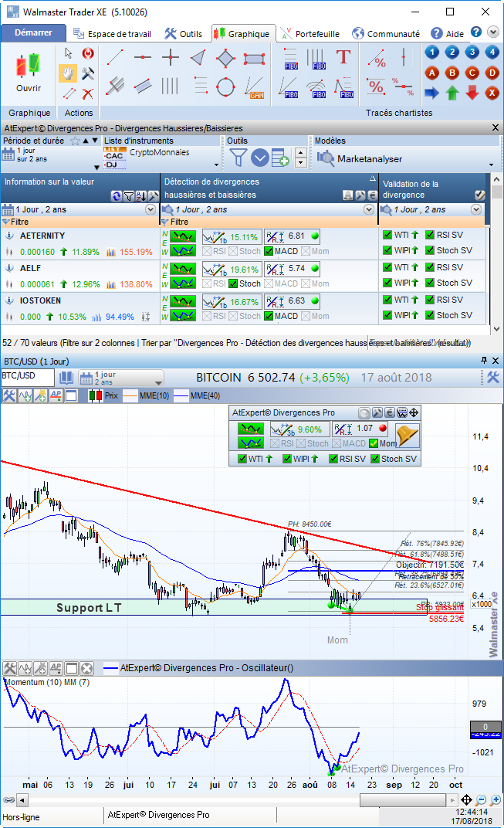Screen dimensions: 504x828
Task: Open the Portefeuille tab
Action: click(x=310, y=34)
